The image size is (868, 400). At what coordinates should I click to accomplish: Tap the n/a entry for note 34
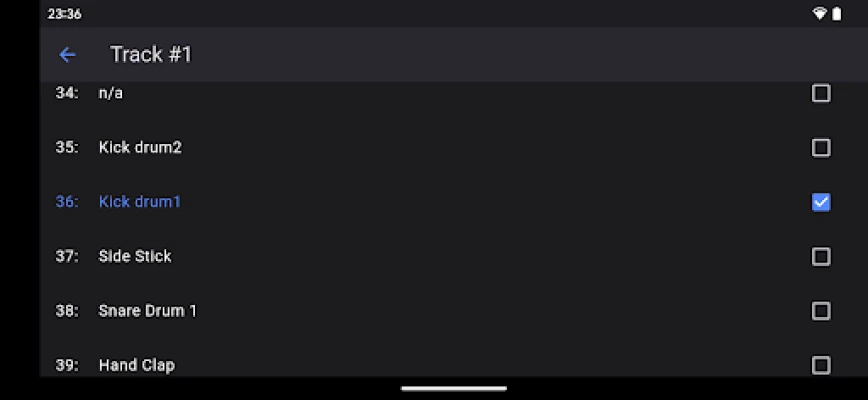click(111, 93)
